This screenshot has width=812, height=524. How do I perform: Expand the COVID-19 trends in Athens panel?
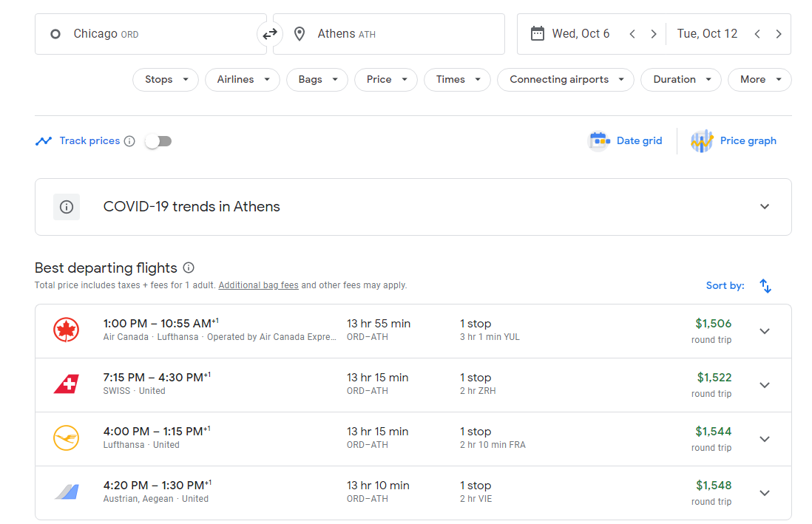pyautogui.click(x=765, y=207)
